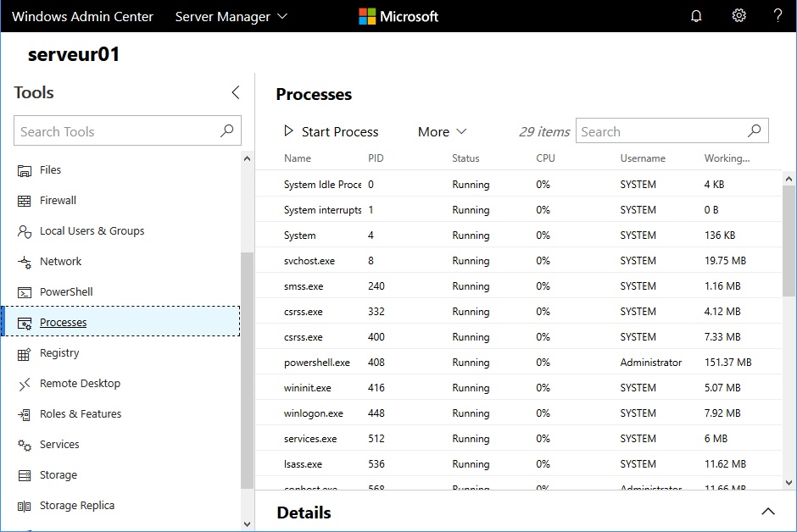Image resolution: width=797 pixels, height=532 pixels.
Task: Select the services.exe row
Action: coord(518,438)
